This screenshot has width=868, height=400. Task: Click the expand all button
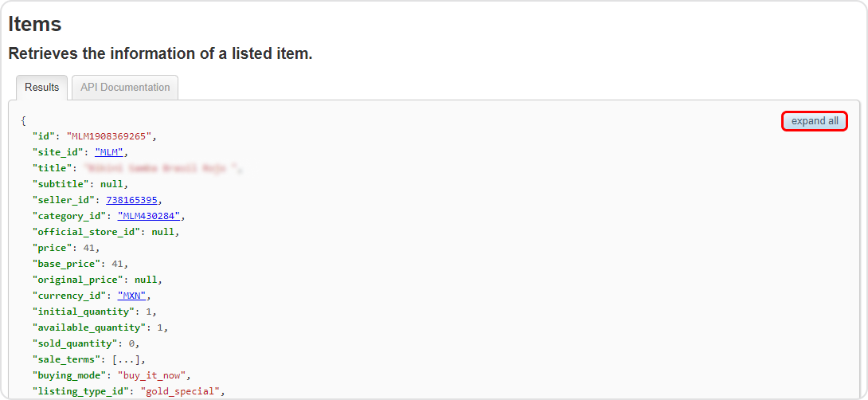click(815, 121)
